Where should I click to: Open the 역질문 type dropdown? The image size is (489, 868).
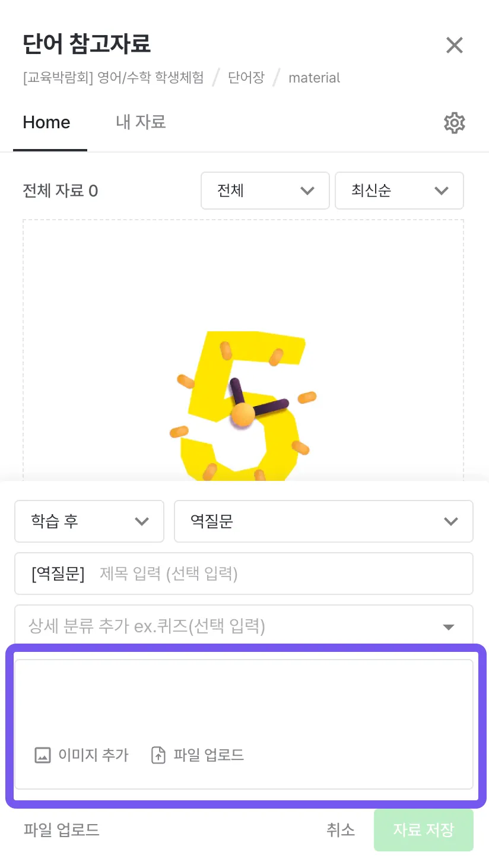(x=323, y=521)
